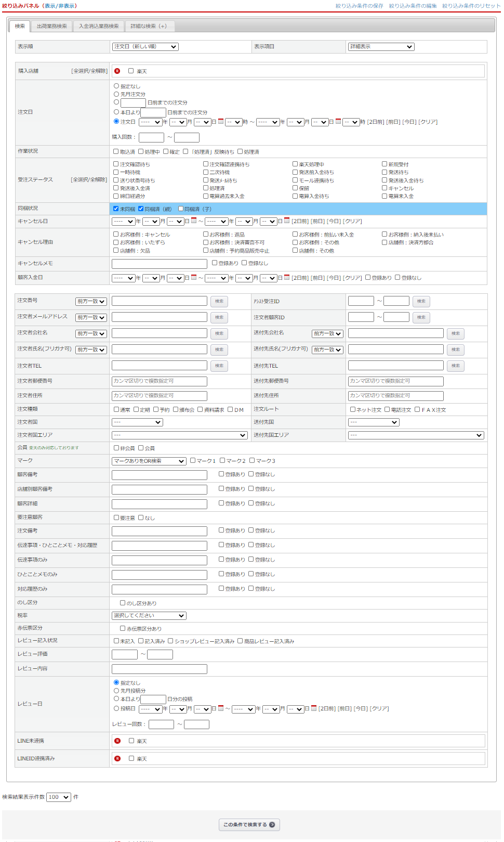Click the 注文番号 text input field
This screenshot has height=842, width=504.
pos(160,301)
